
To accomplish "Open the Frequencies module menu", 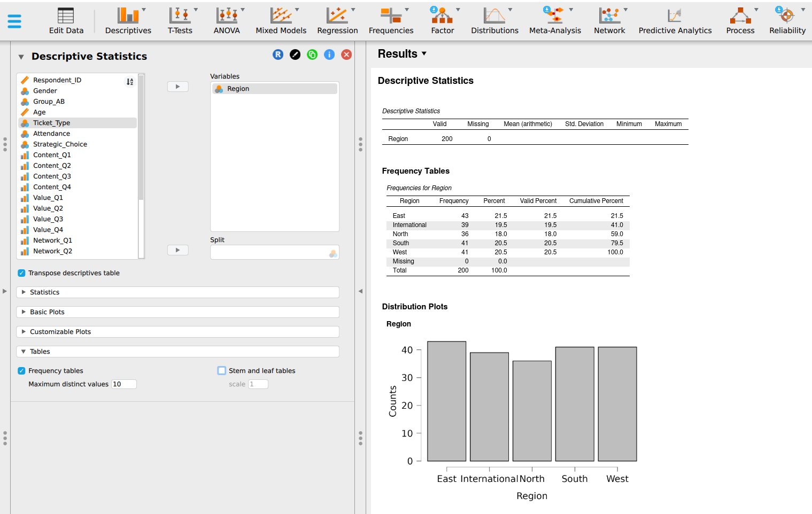I will [391, 21].
